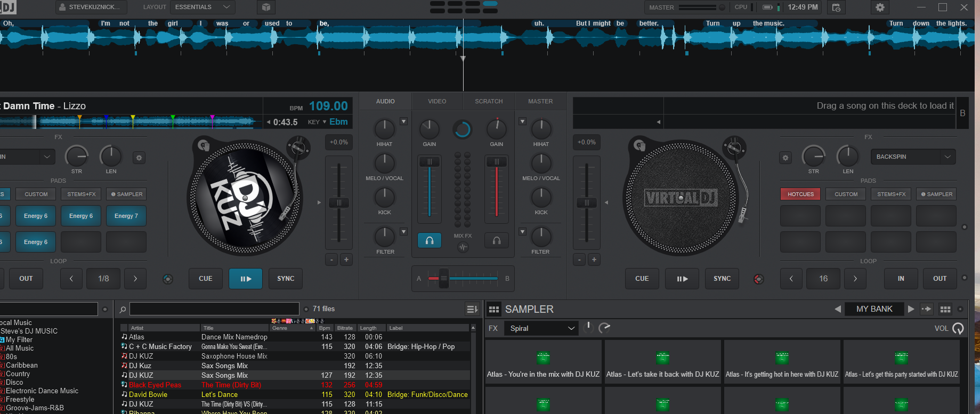Screen dimensions: 980x414
Task: Open right deck FX settings gear
Action: (785, 158)
